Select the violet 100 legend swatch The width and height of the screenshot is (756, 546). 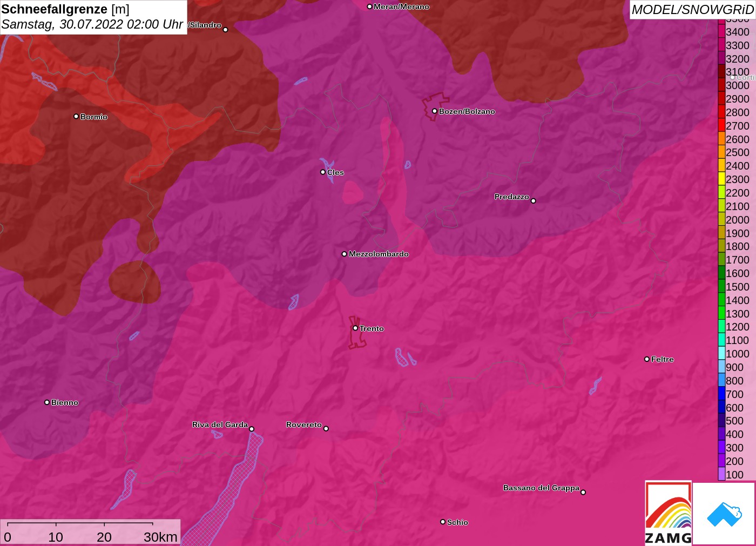tap(721, 474)
